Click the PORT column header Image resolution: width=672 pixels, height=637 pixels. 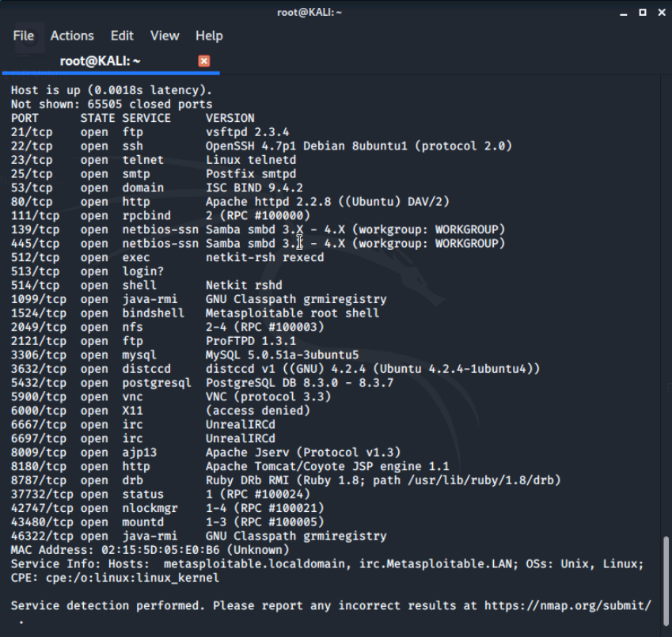click(x=25, y=118)
